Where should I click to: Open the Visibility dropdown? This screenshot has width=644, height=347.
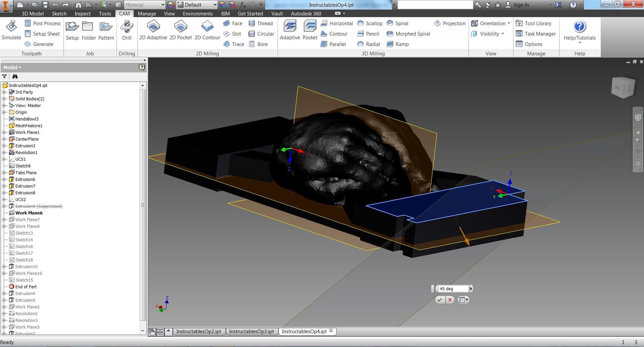(487, 34)
